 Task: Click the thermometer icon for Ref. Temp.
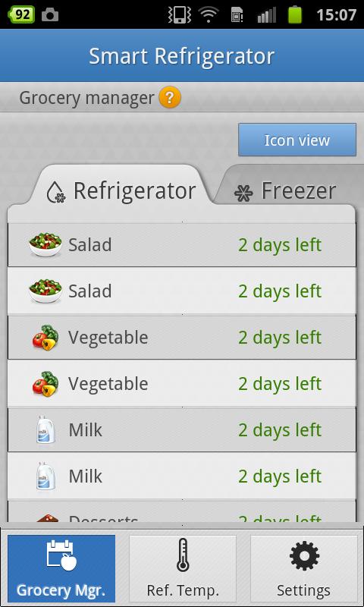[x=183, y=555]
